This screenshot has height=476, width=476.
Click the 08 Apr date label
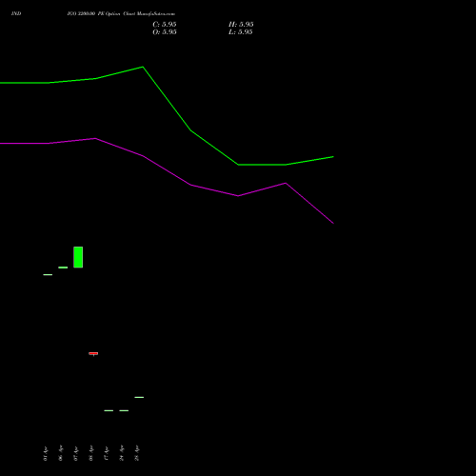pyautogui.click(x=91, y=453)
